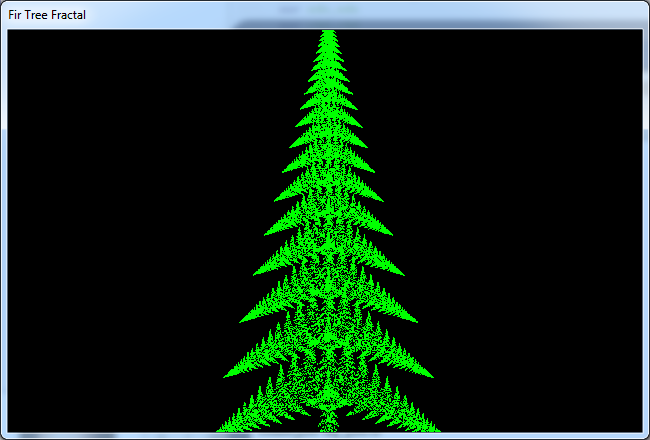Click the center of the fractal tree
650x440 pixels.
(x=326, y=240)
